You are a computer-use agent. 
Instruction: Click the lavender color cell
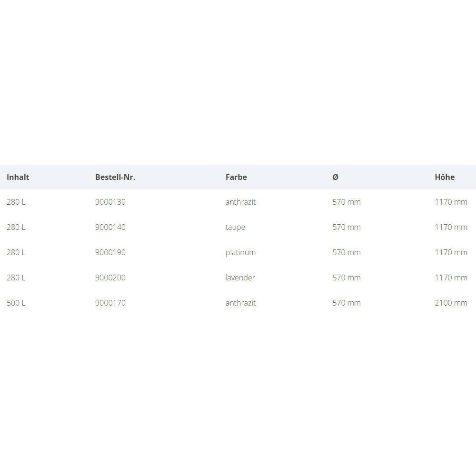pos(240,278)
